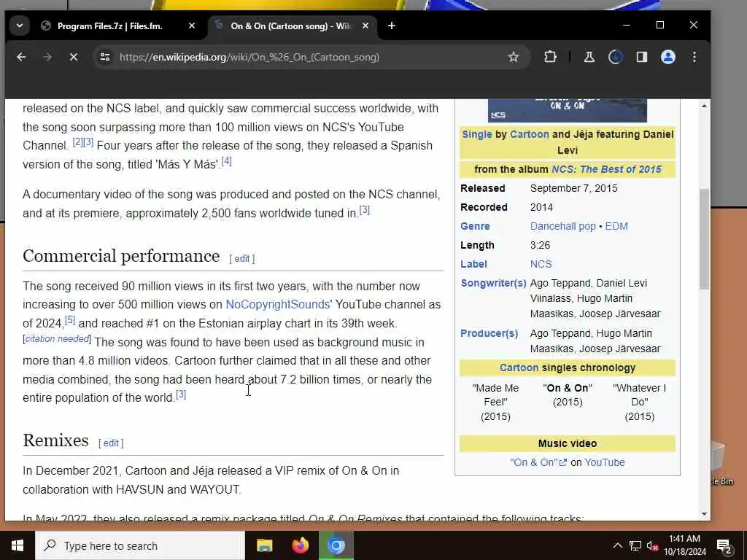Open the Single link in infobox
This screenshot has height=560, width=747.
477,134
